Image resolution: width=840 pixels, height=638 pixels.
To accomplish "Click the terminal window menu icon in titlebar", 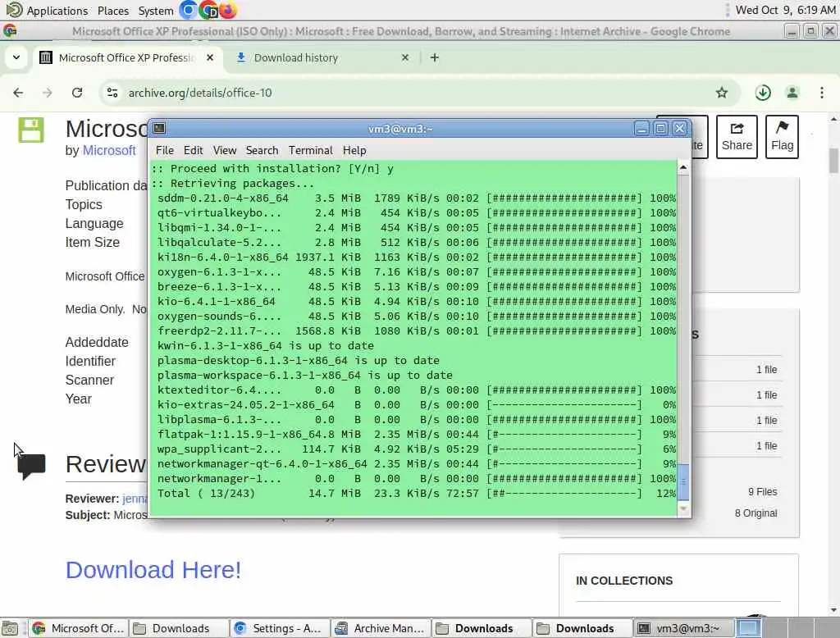I will [159, 128].
